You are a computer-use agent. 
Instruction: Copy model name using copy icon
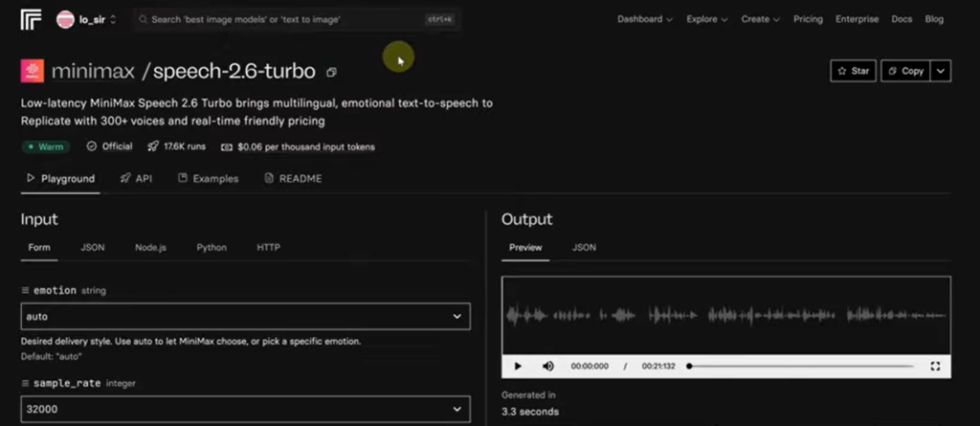331,72
